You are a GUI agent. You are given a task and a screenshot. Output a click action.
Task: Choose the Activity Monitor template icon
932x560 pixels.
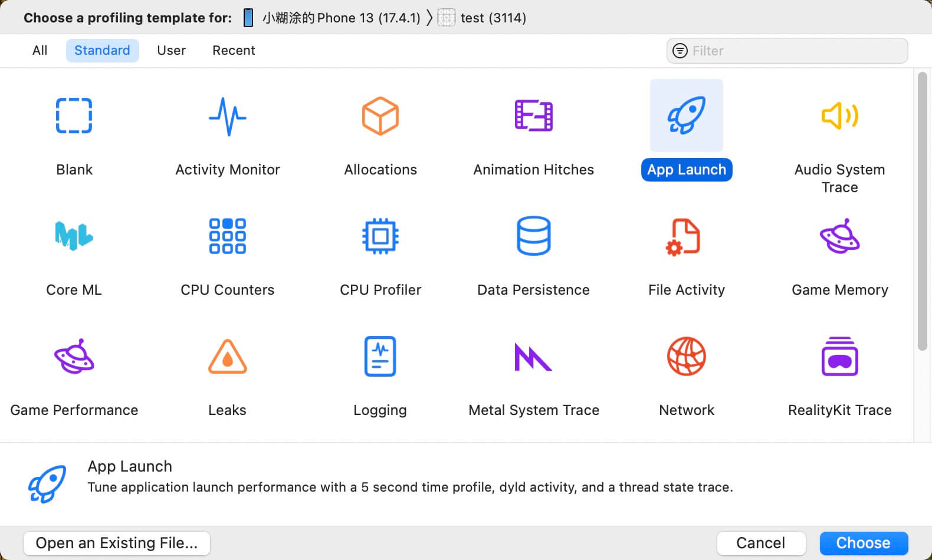coord(227,116)
